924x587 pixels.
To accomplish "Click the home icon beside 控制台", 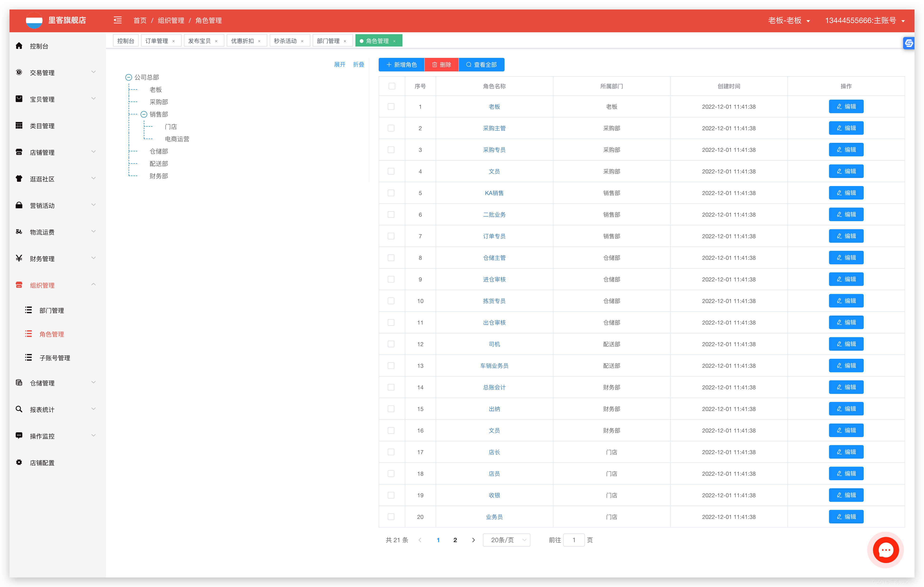I will pyautogui.click(x=19, y=46).
